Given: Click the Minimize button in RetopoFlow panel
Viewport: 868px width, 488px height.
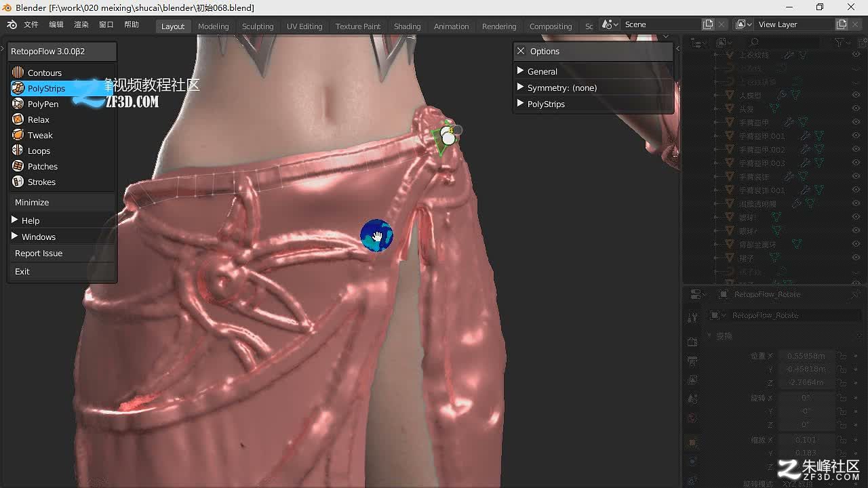Looking at the screenshot, I should click(x=61, y=202).
